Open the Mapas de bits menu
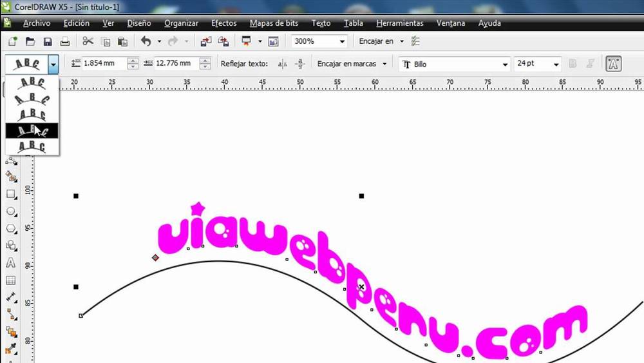Screen dimensions: 644x363 point(274,23)
